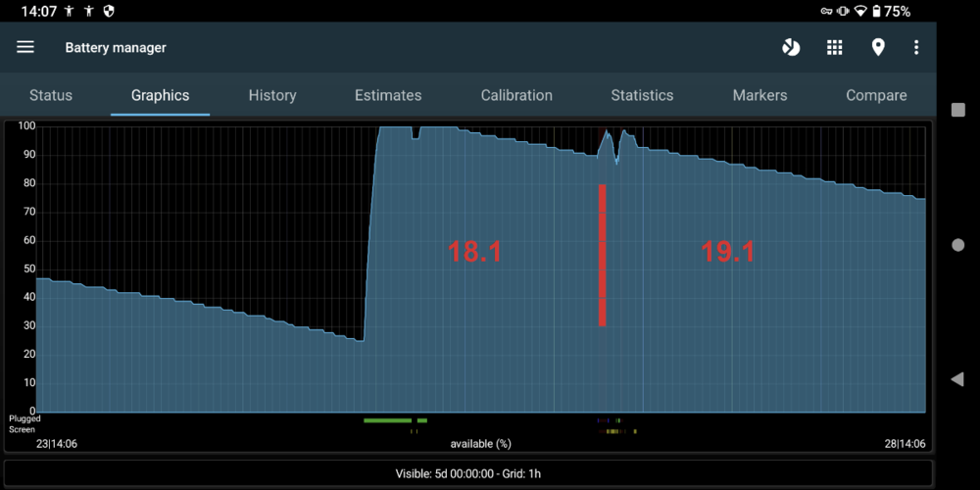Switch to the Status tab
The height and width of the screenshot is (490, 980).
point(51,95)
